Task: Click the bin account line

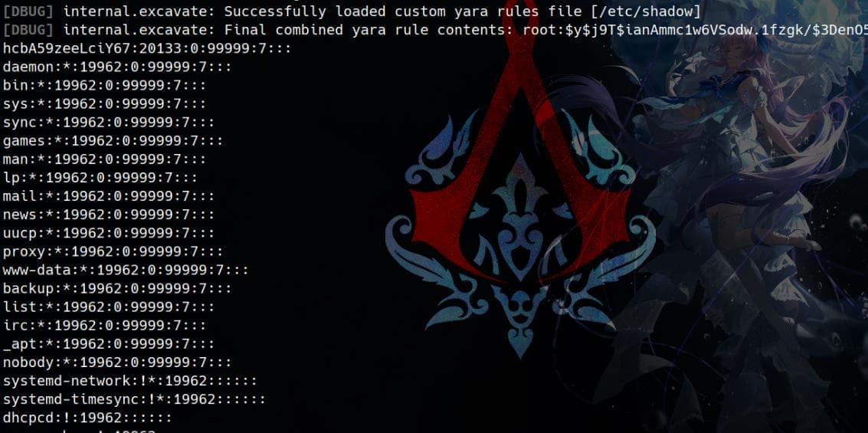Action: (x=105, y=85)
